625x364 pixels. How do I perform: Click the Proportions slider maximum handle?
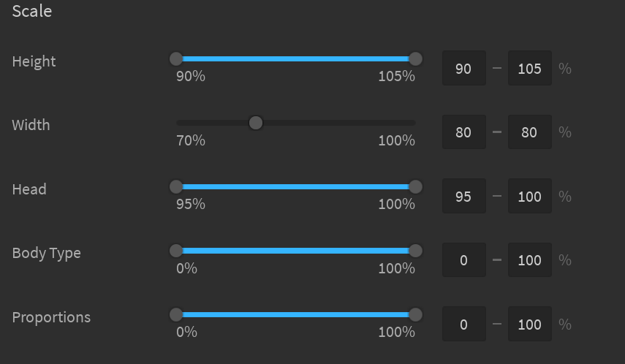coord(415,315)
